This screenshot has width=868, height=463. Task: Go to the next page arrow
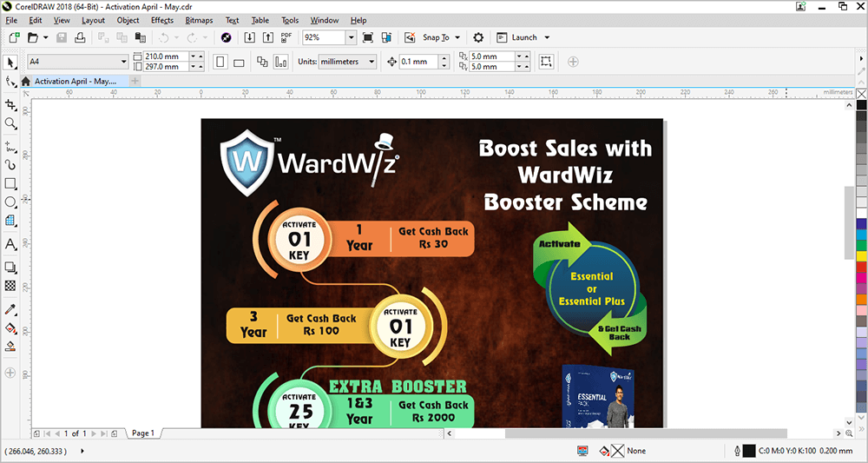click(94, 433)
